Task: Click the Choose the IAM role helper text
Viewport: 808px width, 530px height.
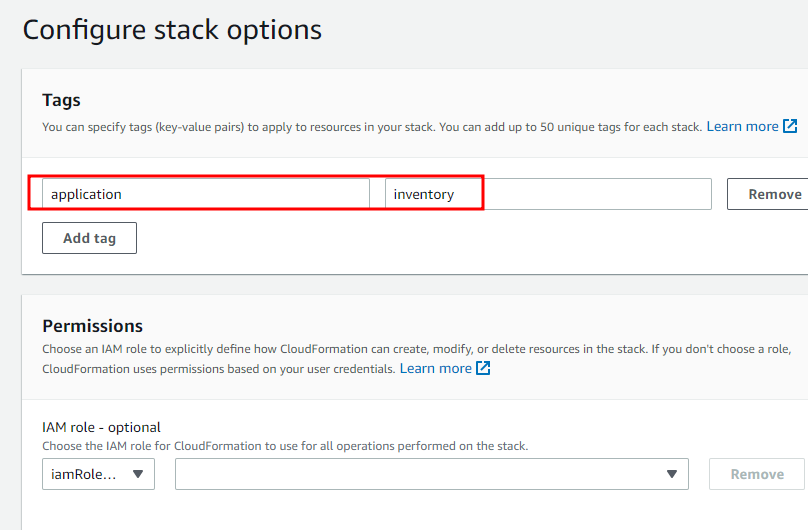Action: [x=284, y=446]
